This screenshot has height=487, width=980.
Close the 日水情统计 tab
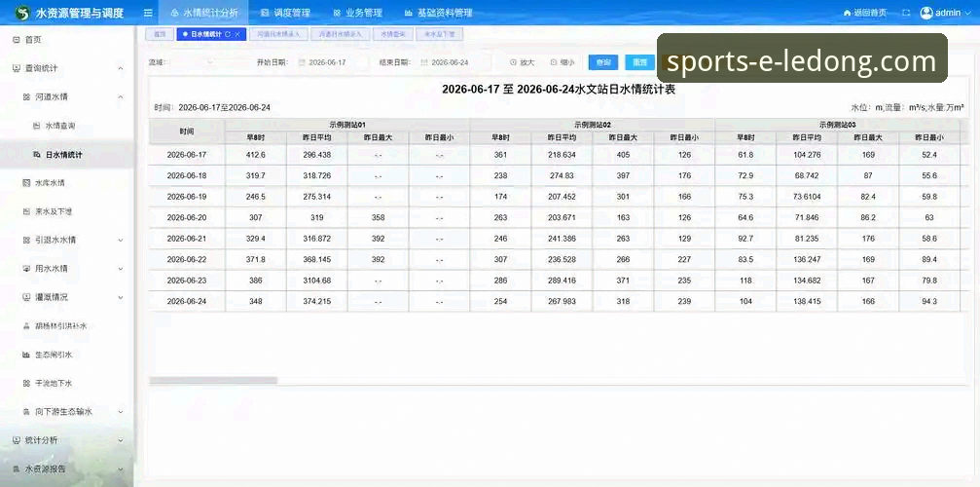coord(236,34)
